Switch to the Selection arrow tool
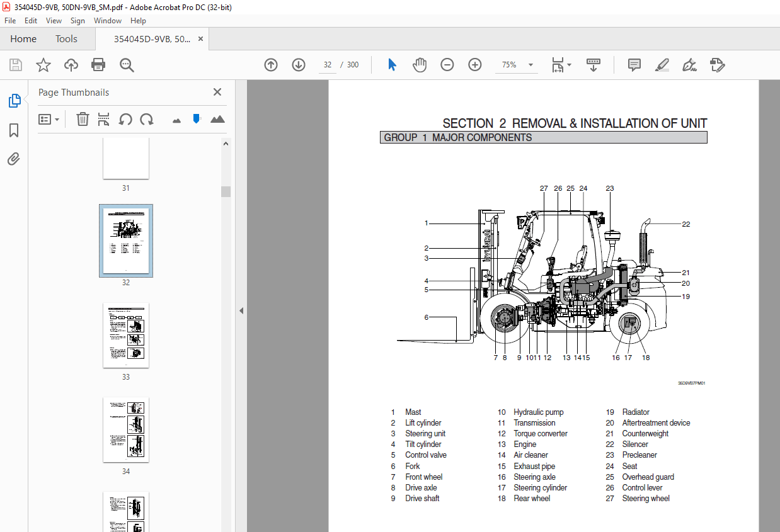The image size is (780, 532). click(392, 64)
